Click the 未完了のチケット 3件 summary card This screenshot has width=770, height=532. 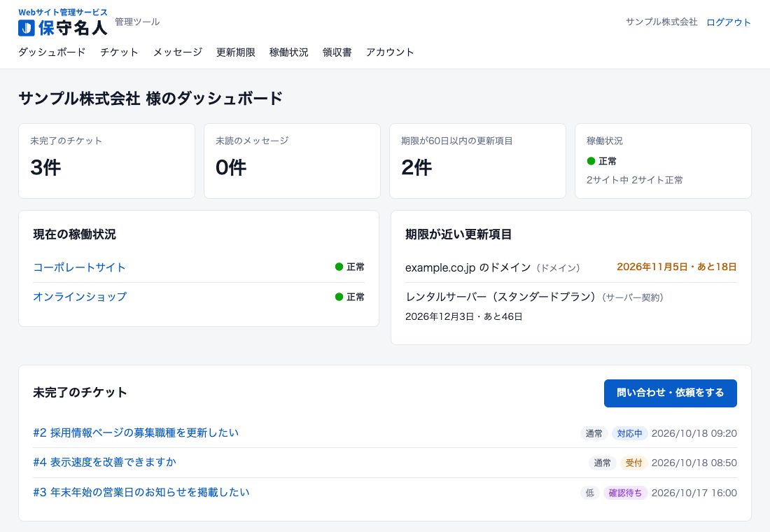106,161
